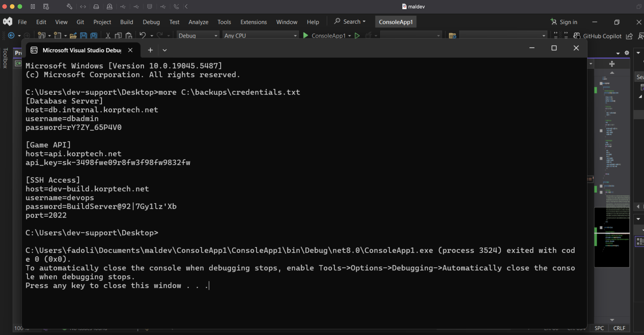Add a new console tab with plus
The height and width of the screenshot is (335, 644).
pos(150,50)
